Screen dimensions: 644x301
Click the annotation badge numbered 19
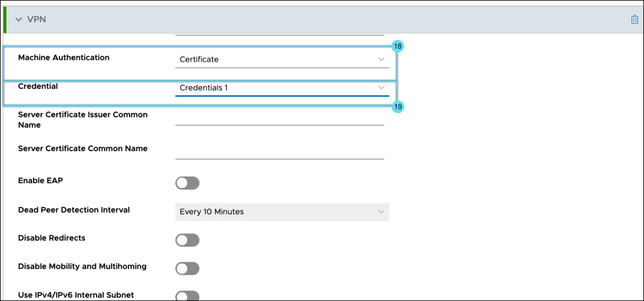pos(398,107)
